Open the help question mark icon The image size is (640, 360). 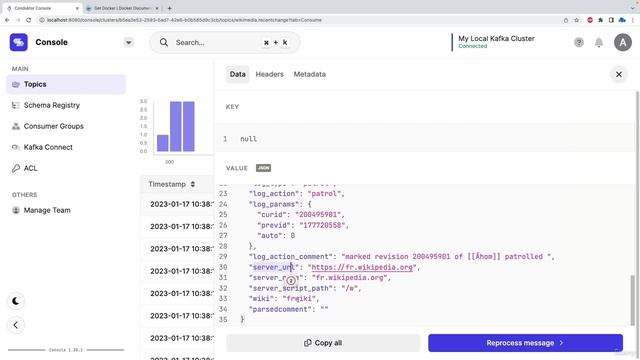578,42
